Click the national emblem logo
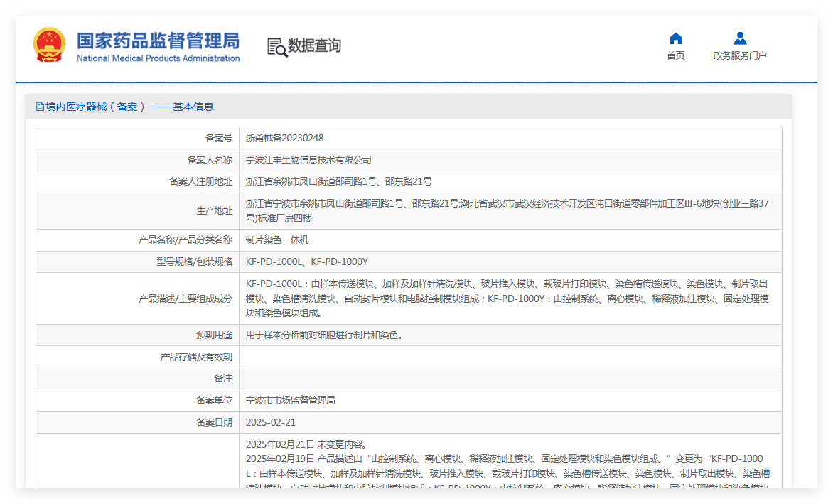 click(50, 45)
